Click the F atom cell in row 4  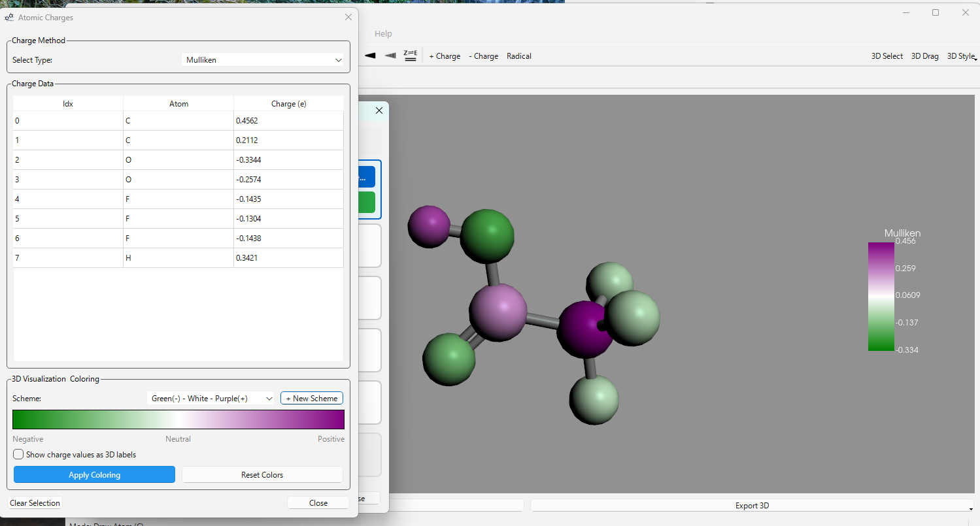tap(178, 199)
